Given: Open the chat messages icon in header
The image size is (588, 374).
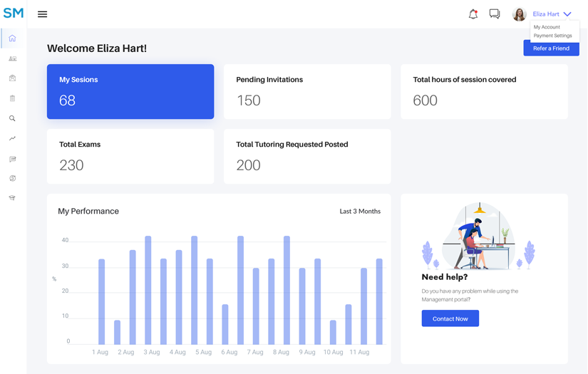Looking at the screenshot, I should (495, 14).
